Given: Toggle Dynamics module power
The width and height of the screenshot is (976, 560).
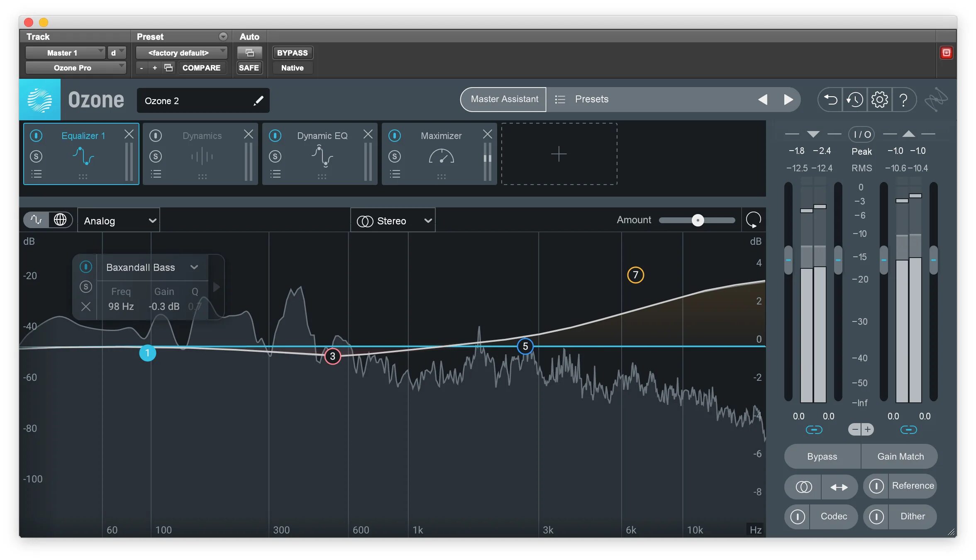Looking at the screenshot, I should 156,136.
